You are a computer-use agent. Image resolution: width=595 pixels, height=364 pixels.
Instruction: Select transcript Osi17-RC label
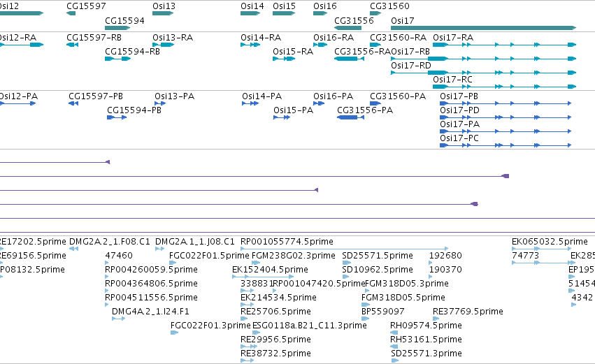(x=452, y=80)
